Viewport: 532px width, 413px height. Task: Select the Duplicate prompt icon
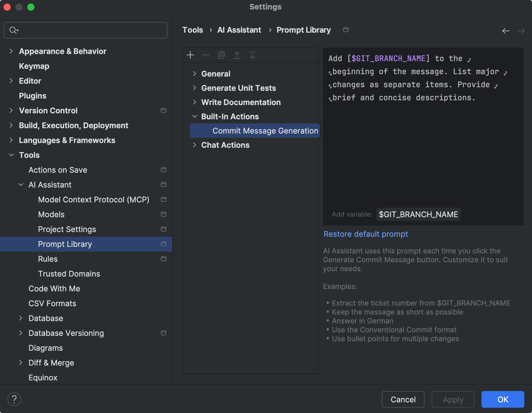pyautogui.click(x=221, y=55)
